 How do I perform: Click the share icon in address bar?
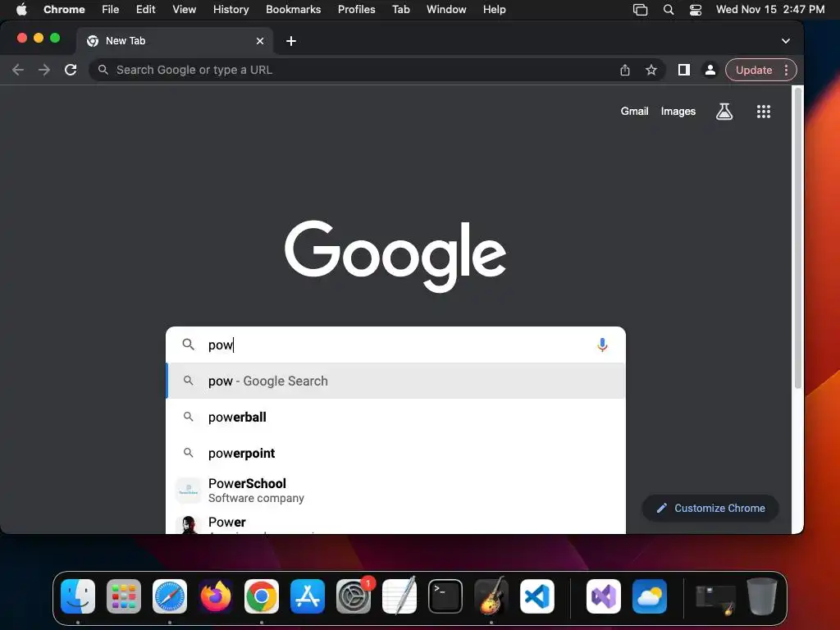624,70
